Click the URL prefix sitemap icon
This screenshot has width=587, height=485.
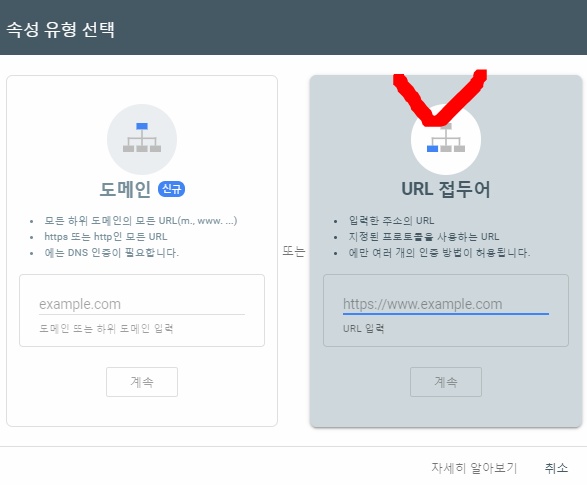[445, 139]
